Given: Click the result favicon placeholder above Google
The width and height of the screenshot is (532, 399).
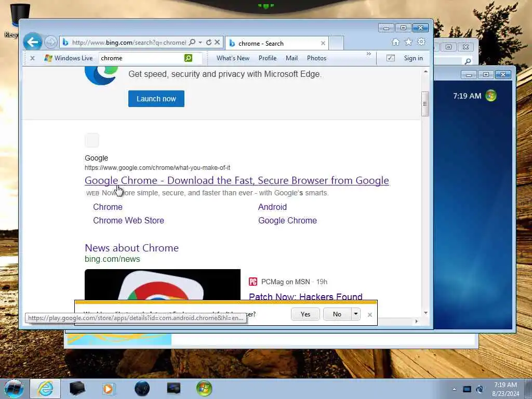Looking at the screenshot, I should point(92,140).
